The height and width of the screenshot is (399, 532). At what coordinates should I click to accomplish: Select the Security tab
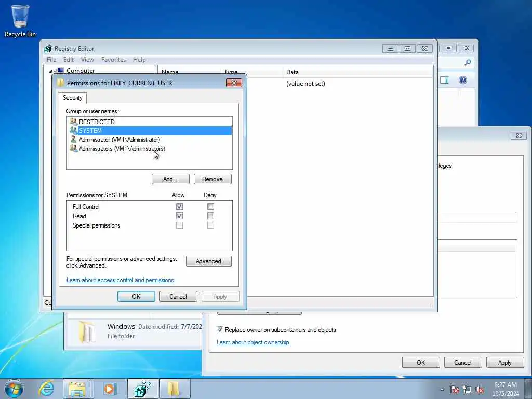tap(73, 98)
